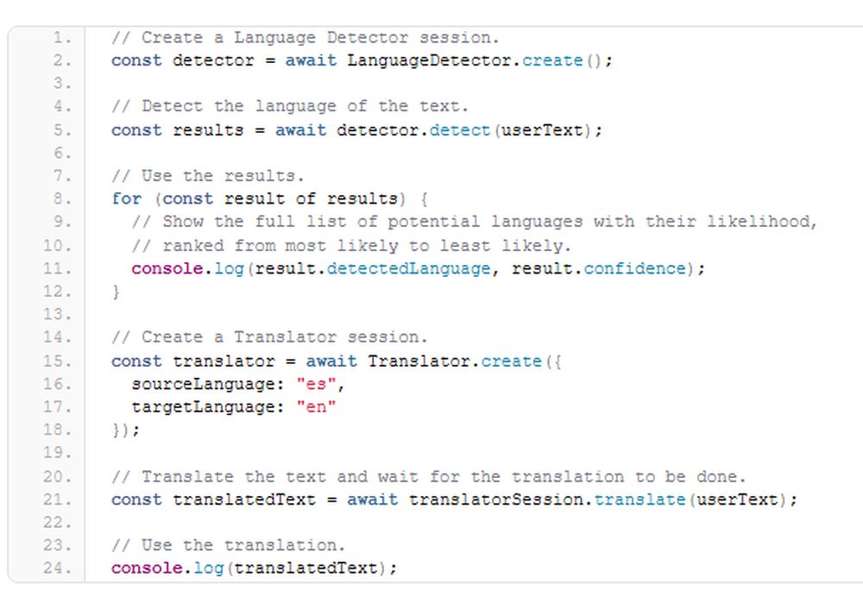The height and width of the screenshot is (616, 863).
Task: Click the 'userText' argument on line 5
Action: pos(542,129)
